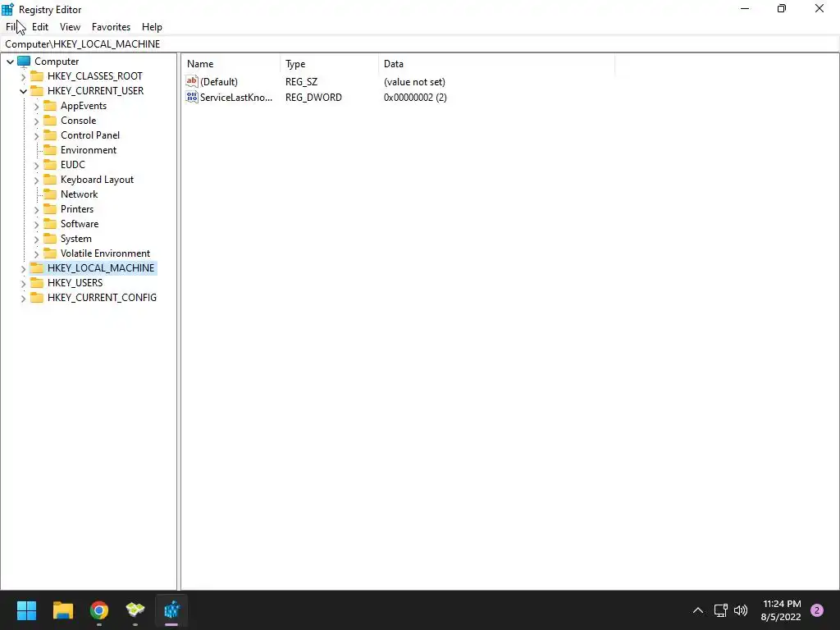Expand the Control Panel key arrow

pos(36,135)
